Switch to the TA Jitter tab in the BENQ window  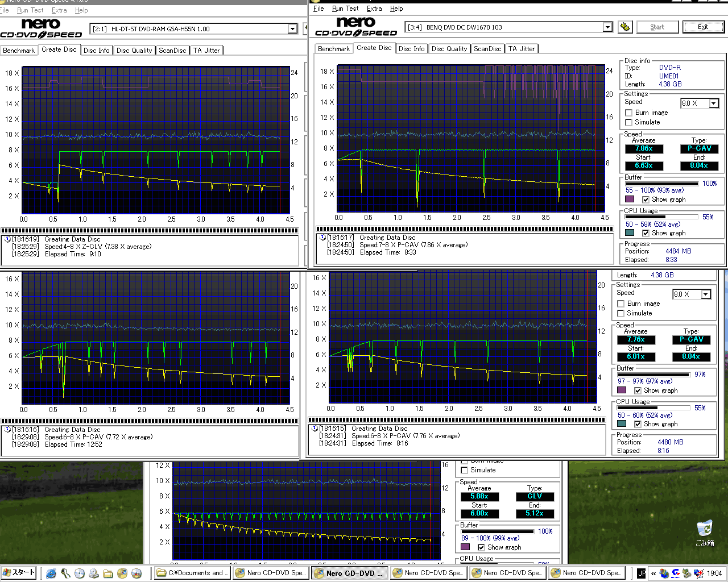coord(522,49)
